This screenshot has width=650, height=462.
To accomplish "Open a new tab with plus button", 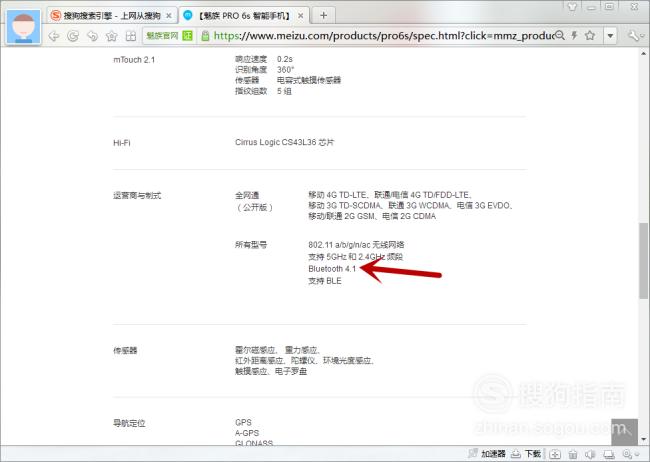I will click(x=323, y=16).
